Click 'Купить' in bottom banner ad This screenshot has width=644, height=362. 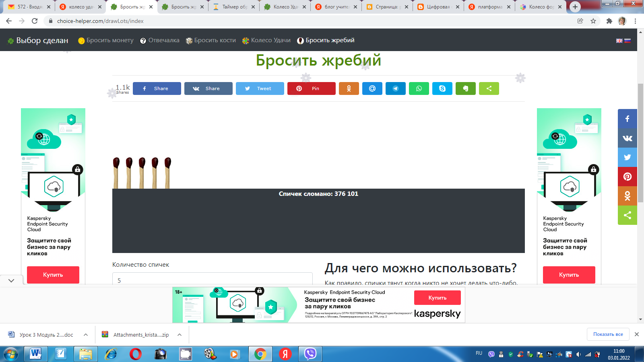pos(438,298)
